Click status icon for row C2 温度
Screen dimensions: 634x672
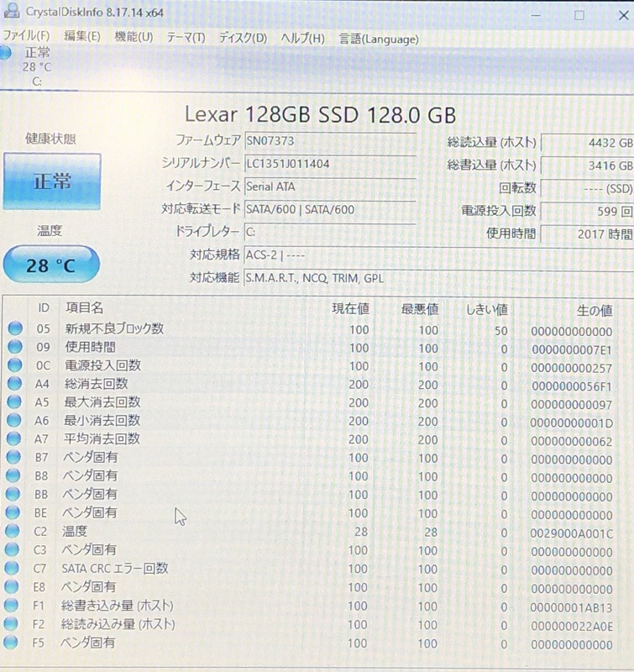coord(12,531)
